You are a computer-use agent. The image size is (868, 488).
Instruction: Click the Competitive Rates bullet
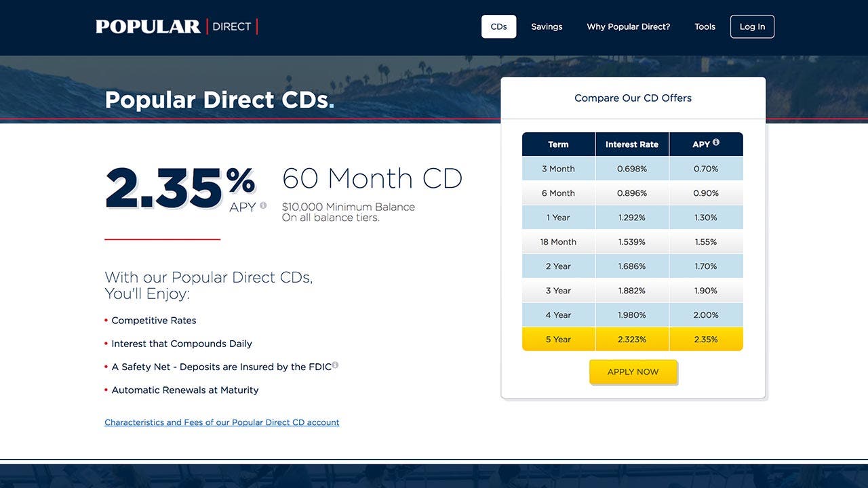(x=154, y=321)
